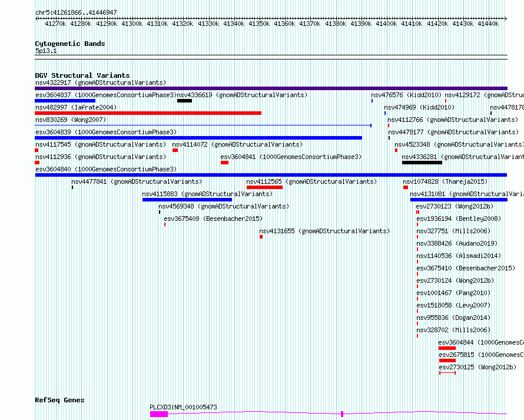
Task: Open esv2730124 Wong2012b variant label
Action: pos(455,280)
